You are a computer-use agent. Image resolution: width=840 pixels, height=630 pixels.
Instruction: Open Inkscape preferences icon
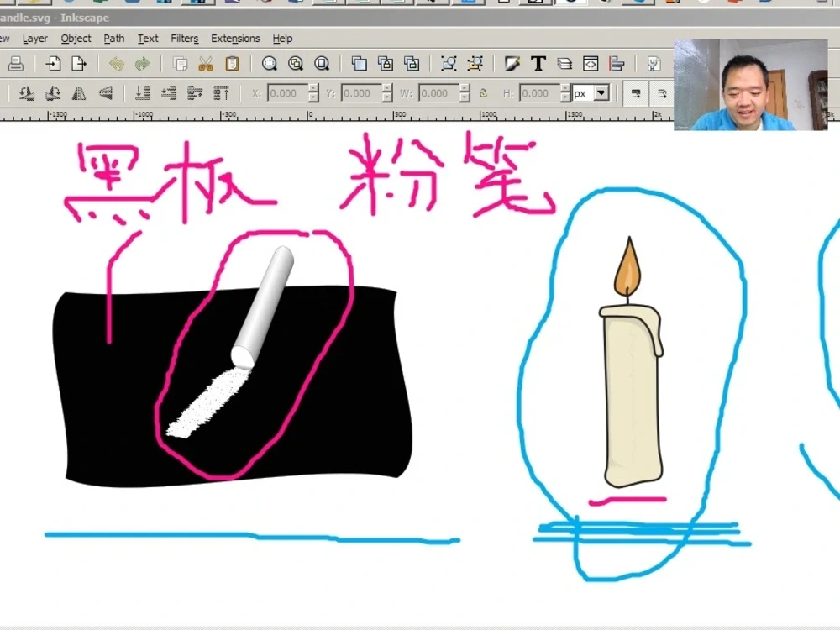click(x=654, y=64)
